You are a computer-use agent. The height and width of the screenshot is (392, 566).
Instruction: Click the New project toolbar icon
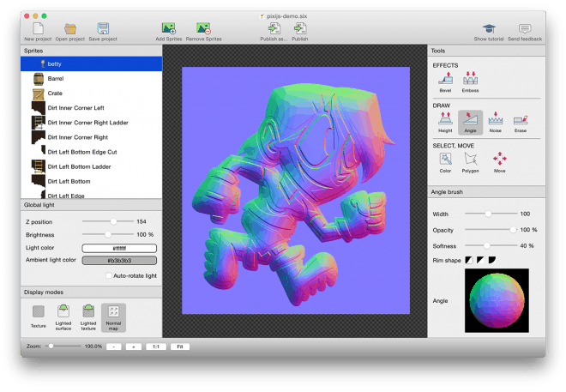[x=38, y=29]
